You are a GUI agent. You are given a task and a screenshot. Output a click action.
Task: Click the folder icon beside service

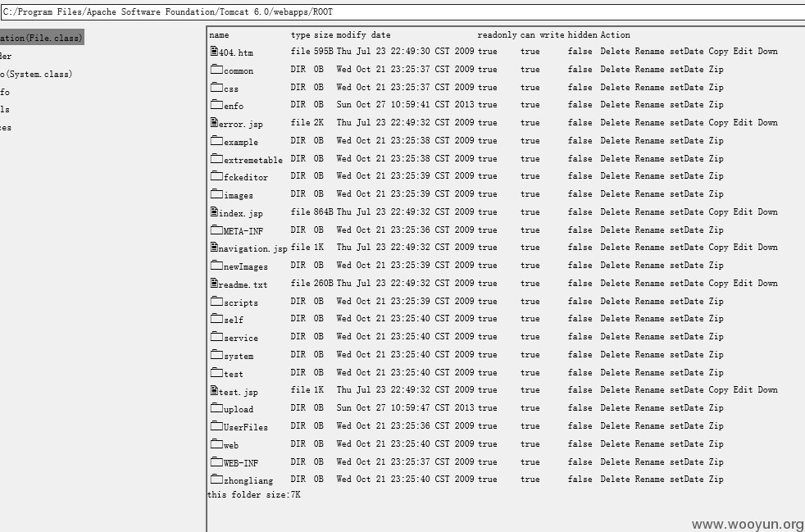coord(216,336)
